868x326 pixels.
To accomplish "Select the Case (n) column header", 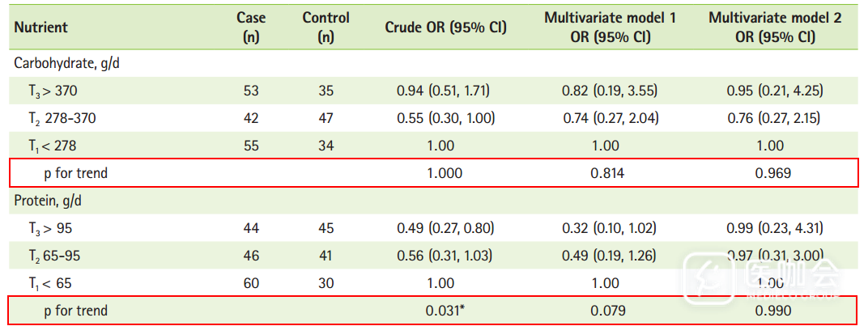I will click(251, 27).
